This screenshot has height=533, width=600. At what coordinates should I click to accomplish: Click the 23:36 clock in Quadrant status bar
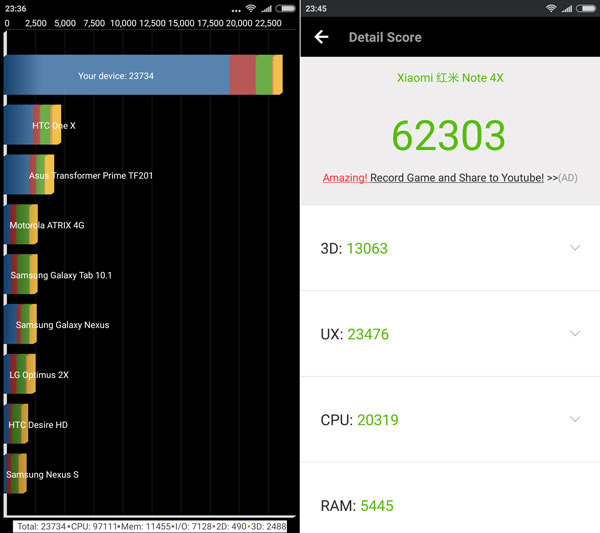(16, 8)
